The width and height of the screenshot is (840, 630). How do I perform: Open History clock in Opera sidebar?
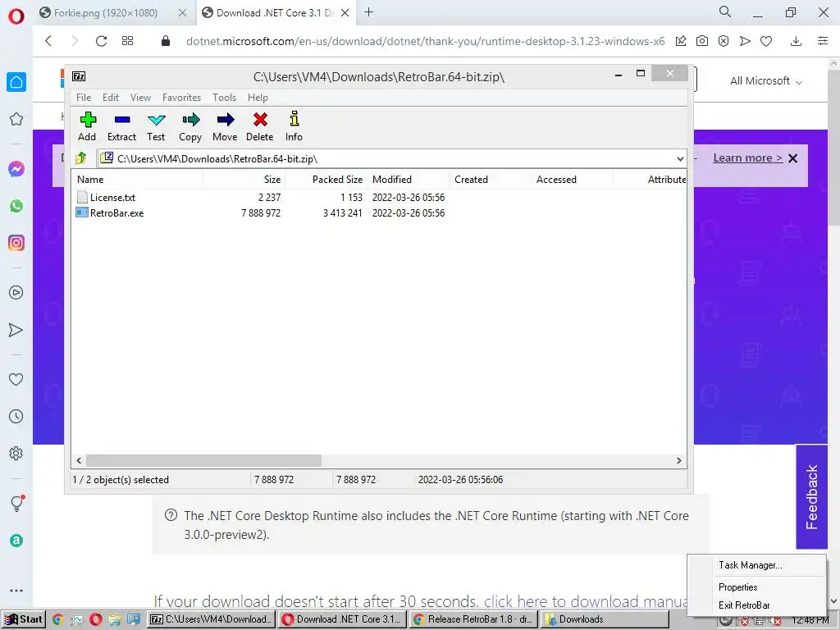click(16, 416)
